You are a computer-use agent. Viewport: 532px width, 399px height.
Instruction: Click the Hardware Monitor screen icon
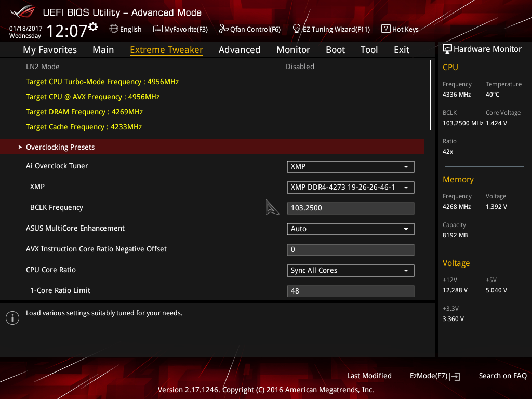[447, 49]
